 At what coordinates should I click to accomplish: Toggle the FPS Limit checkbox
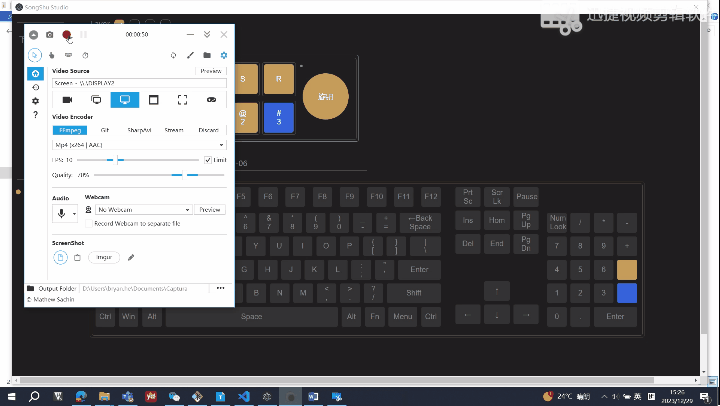(x=208, y=160)
